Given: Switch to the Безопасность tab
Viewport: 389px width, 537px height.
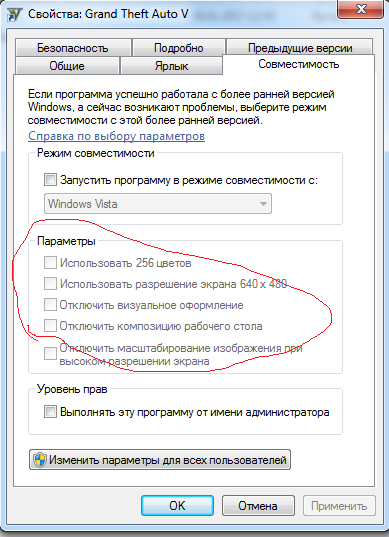Looking at the screenshot, I should 73,48.
